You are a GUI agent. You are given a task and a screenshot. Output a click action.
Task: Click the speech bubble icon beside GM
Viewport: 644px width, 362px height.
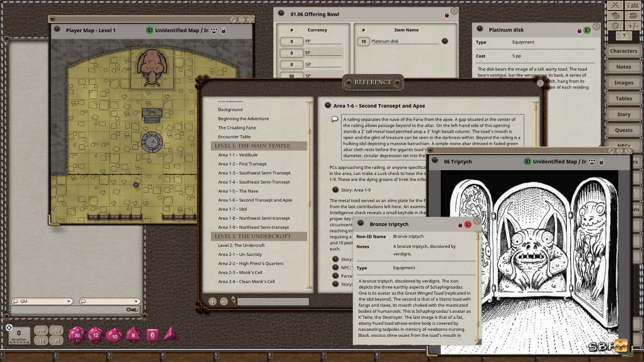pos(15,301)
